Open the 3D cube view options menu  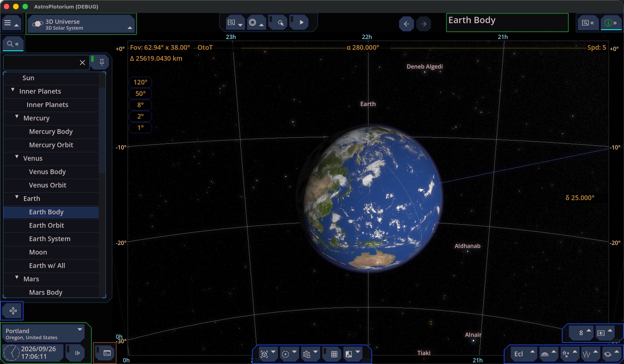tap(268, 354)
